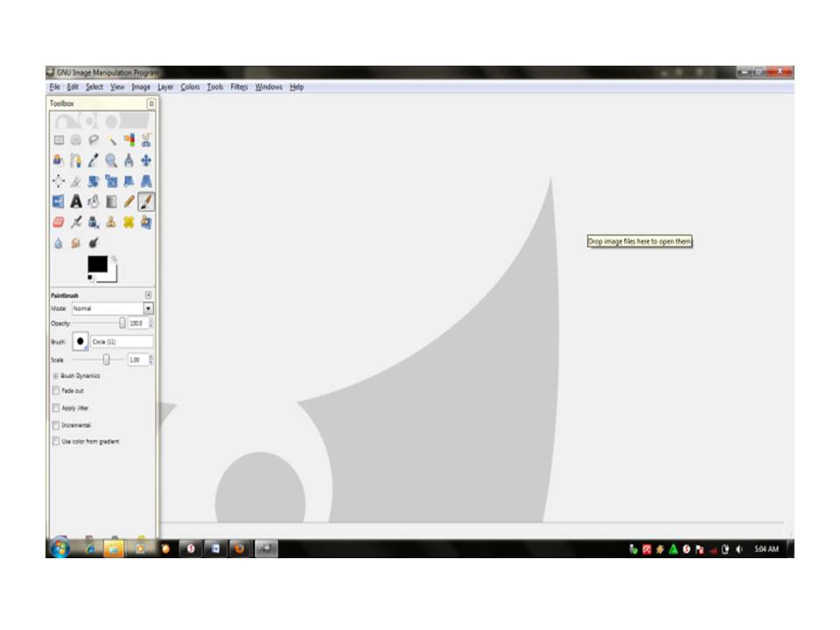Click the Windows Start button

[x=60, y=548]
